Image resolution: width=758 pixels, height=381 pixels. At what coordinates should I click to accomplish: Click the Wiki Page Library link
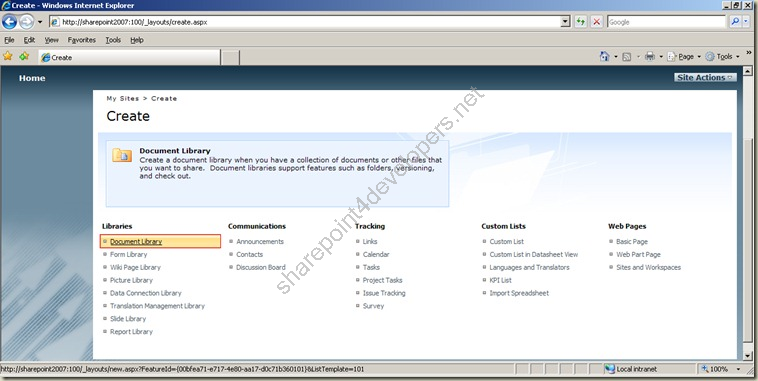pos(135,267)
